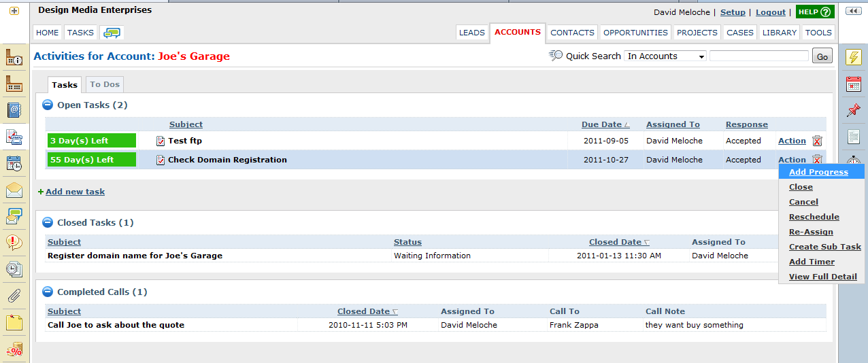The height and width of the screenshot is (363, 868).
Task: Collapse the Closed Tasks section
Action: tap(48, 222)
